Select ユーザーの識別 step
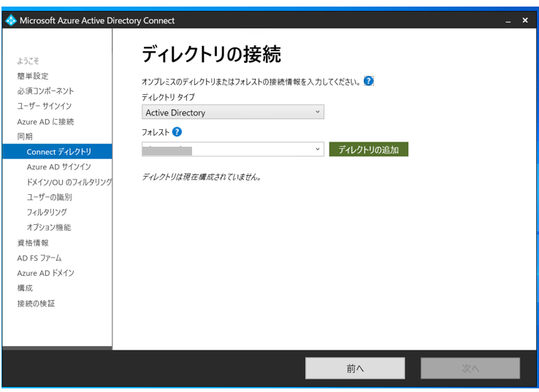Image resolution: width=539 pixels, height=392 pixels. [x=49, y=197]
